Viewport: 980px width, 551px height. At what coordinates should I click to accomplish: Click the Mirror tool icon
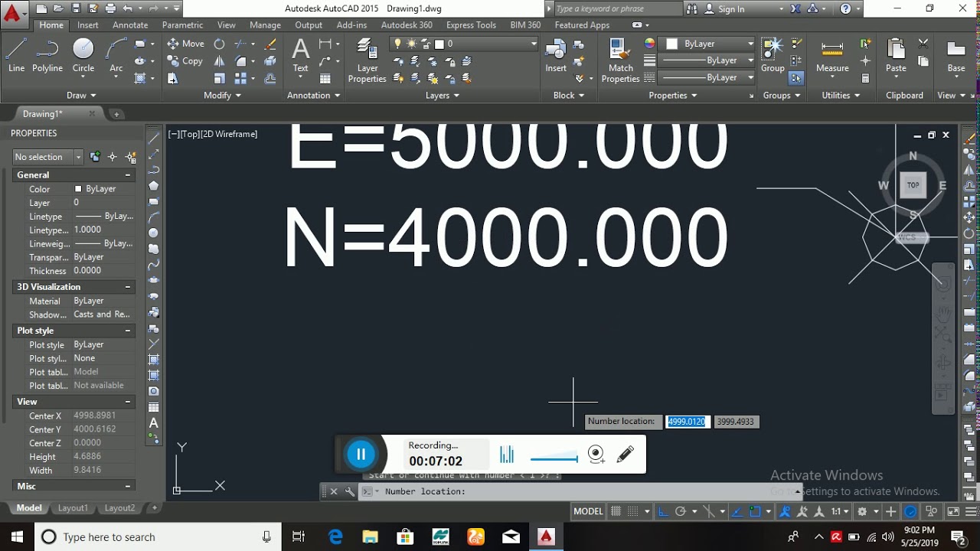(220, 61)
